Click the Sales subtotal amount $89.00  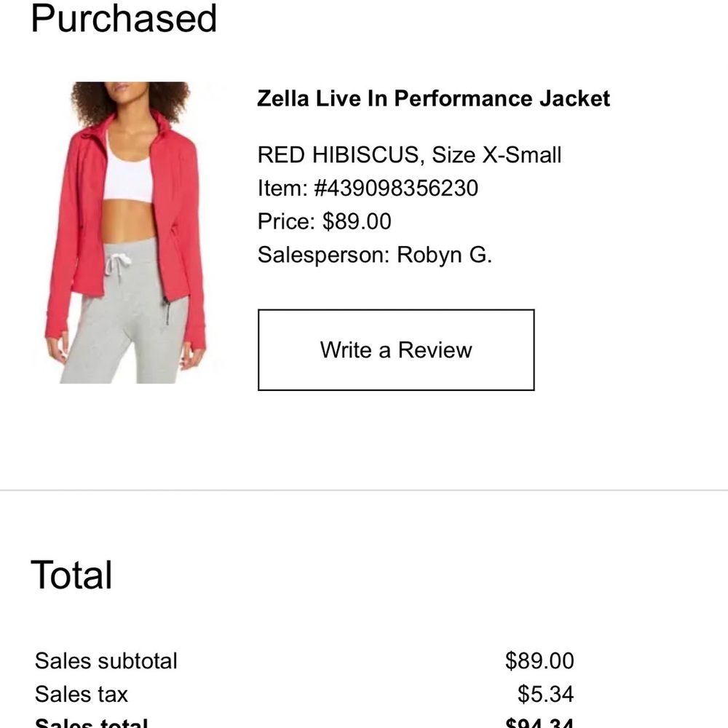[540, 661]
